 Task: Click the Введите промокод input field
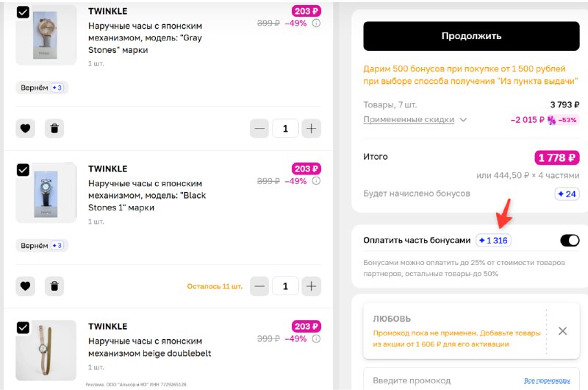441,380
